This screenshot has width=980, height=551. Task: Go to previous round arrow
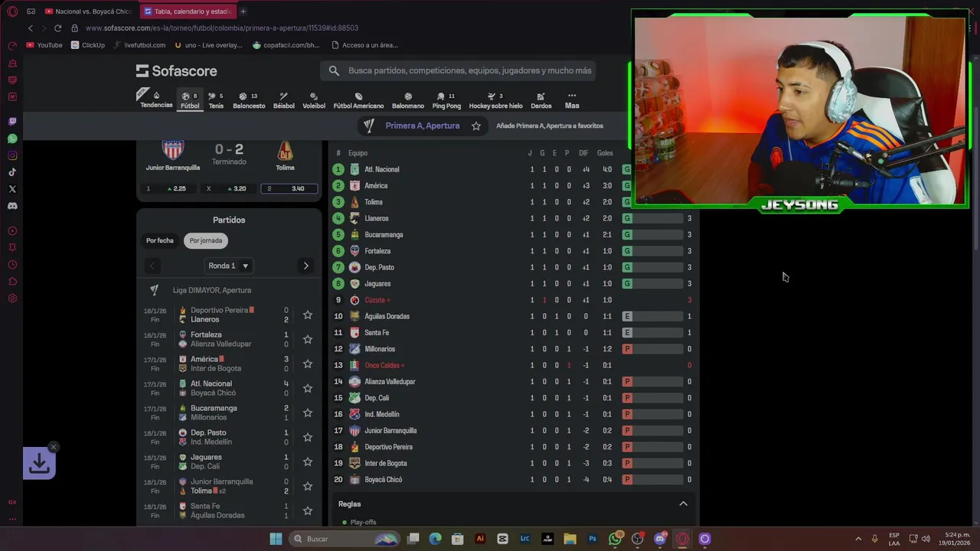coord(152,266)
